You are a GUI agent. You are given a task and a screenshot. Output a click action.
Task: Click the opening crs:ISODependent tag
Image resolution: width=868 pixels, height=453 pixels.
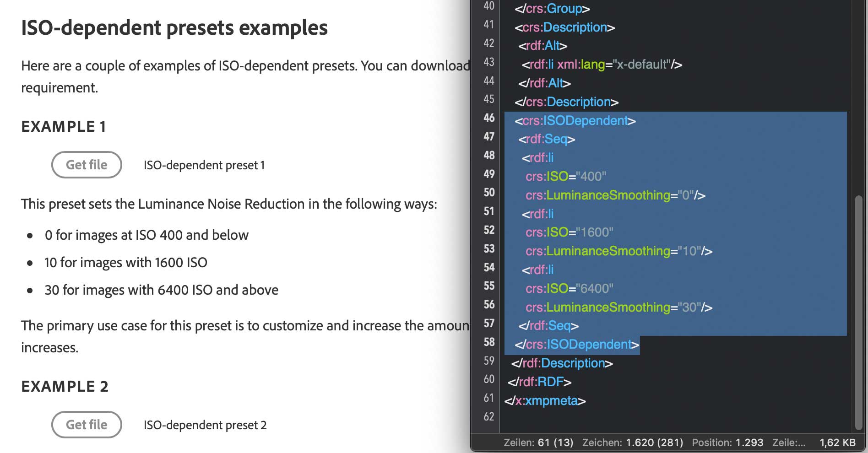click(575, 121)
